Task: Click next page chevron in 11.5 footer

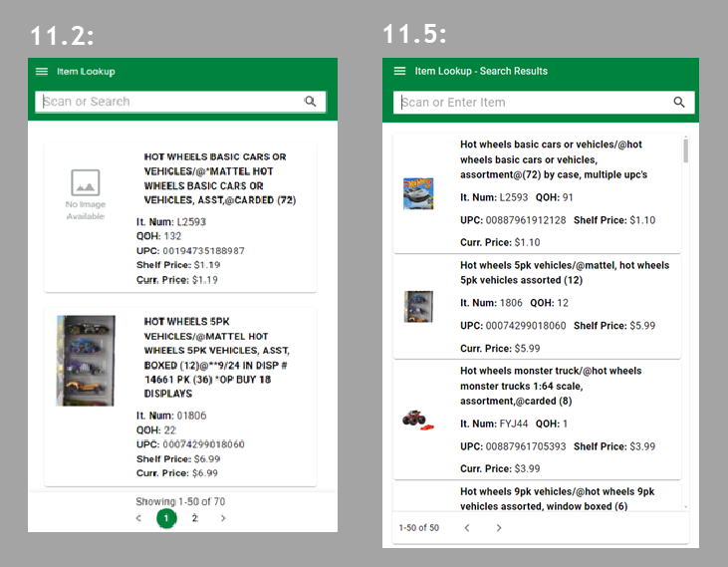Action: point(499,527)
